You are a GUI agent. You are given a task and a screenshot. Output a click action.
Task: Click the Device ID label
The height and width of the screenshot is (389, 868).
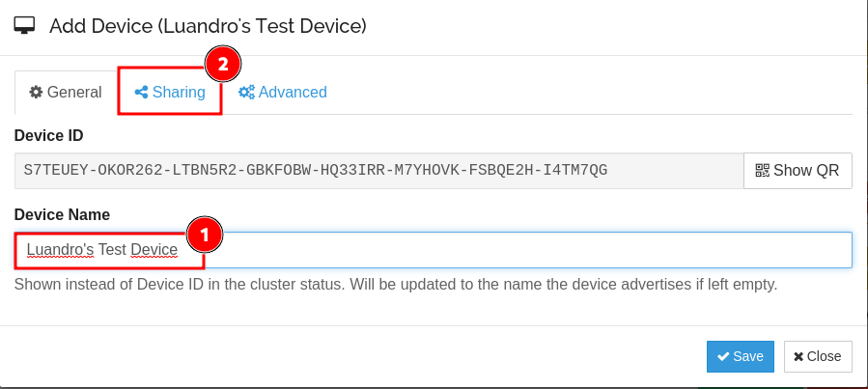tap(49, 135)
